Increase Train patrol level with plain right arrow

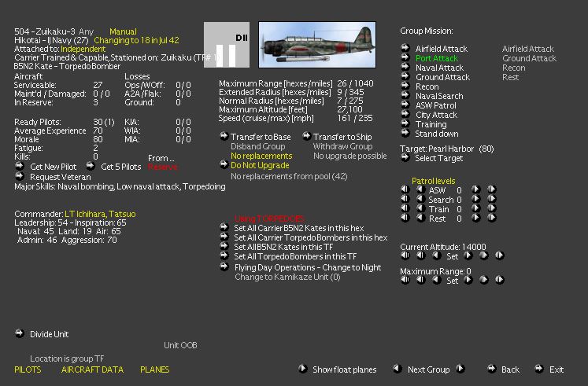pyautogui.click(x=476, y=208)
